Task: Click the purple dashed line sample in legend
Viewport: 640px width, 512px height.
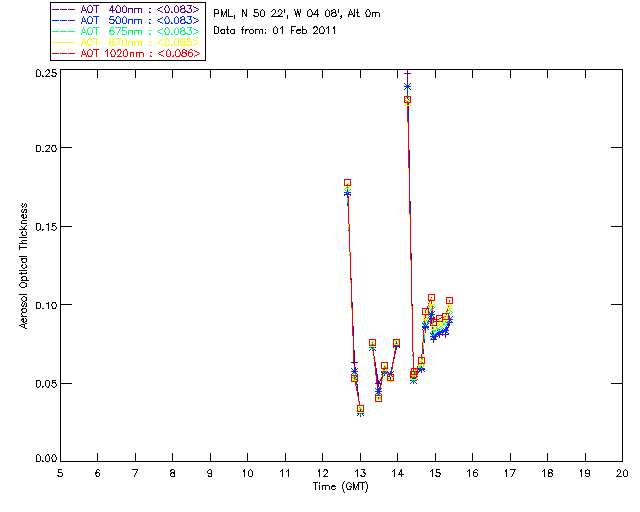Action: (64, 9)
